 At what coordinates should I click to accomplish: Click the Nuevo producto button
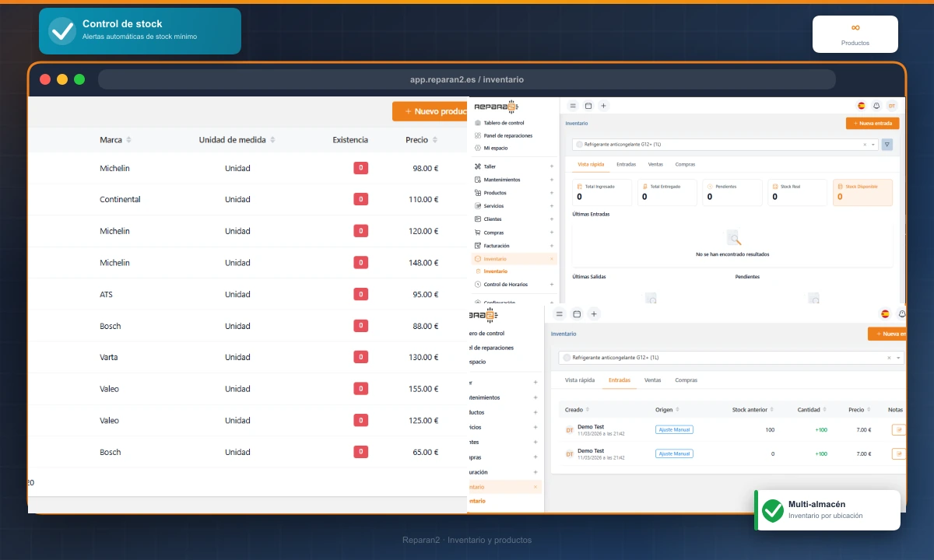(432, 111)
